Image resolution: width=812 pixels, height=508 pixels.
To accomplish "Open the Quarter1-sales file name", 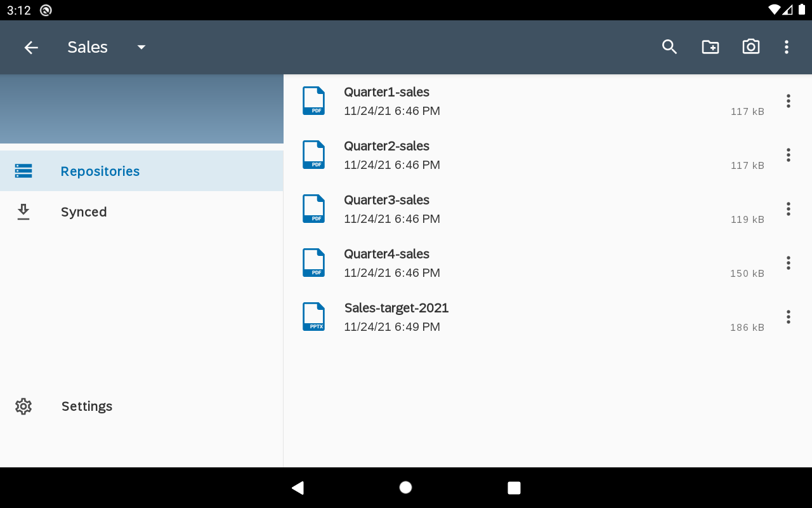I will pos(386,92).
